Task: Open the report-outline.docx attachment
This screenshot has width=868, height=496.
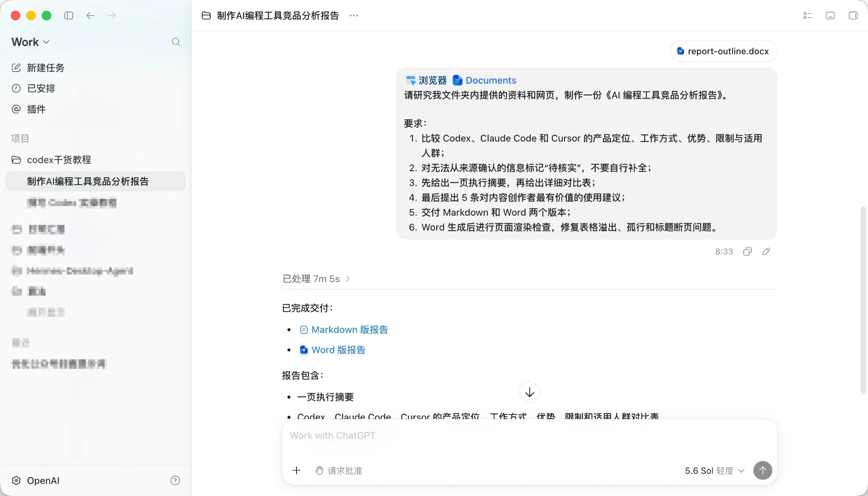Action: (723, 51)
